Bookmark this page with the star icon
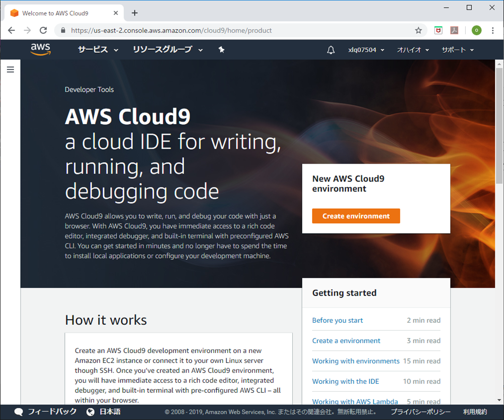The image size is (504, 420). point(418,30)
